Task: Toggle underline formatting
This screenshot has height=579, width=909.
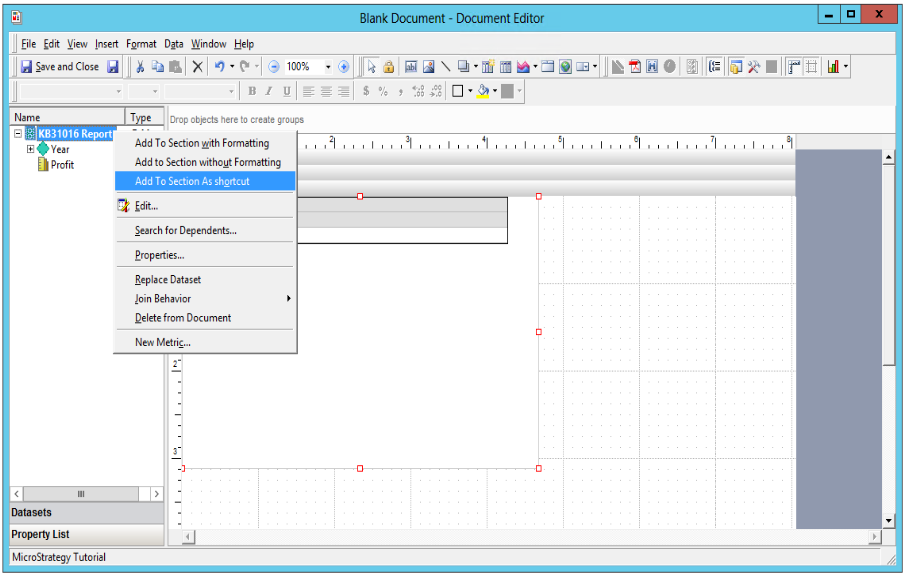Action: pyautogui.click(x=285, y=91)
